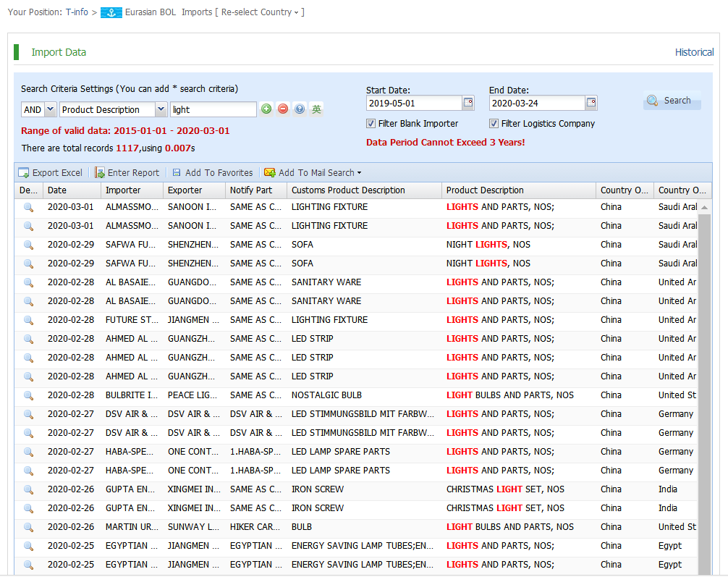
Task: Click the green add search criteria icon
Action: click(x=266, y=109)
